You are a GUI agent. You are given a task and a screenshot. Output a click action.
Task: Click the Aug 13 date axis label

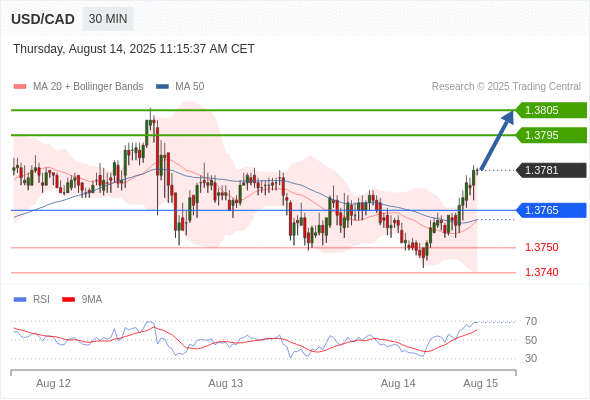225,383
